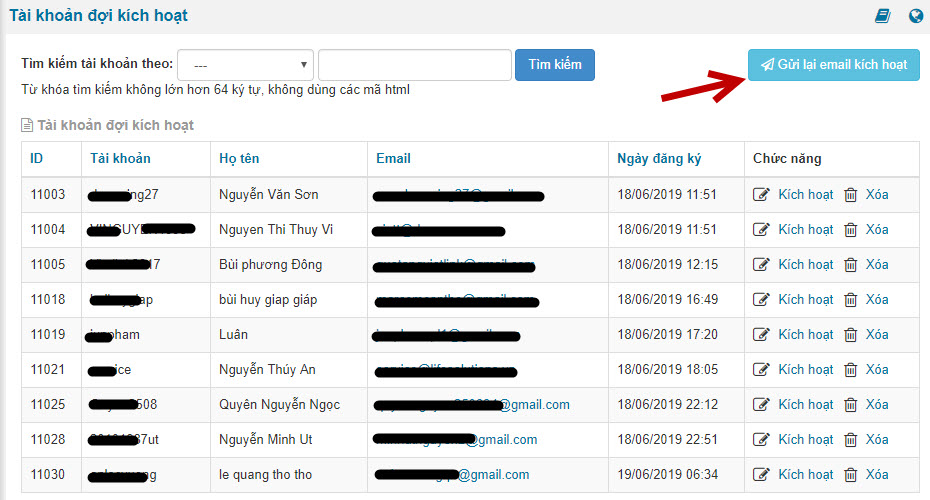Delete account 11003 via Xóa link
The image size is (930, 500).
[877, 195]
